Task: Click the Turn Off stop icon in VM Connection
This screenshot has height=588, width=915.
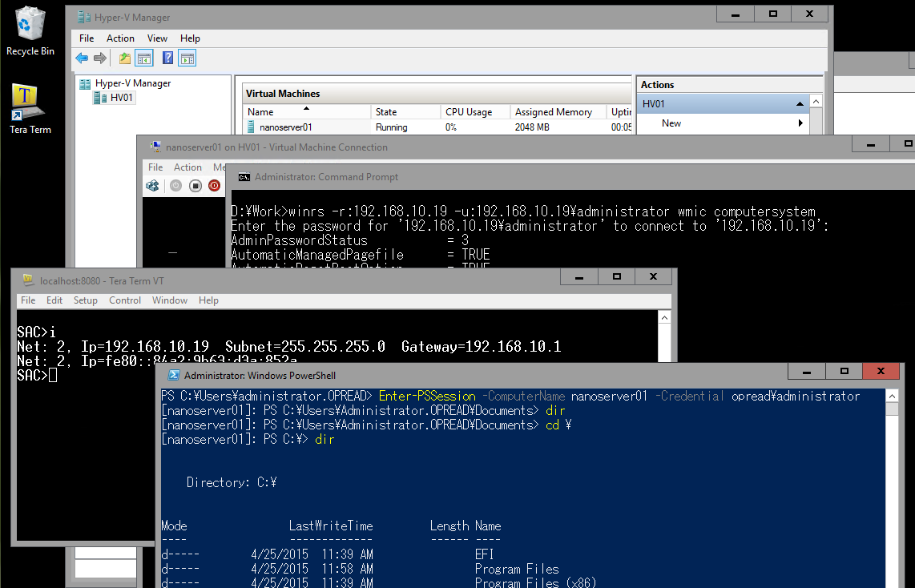Action: (195, 186)
